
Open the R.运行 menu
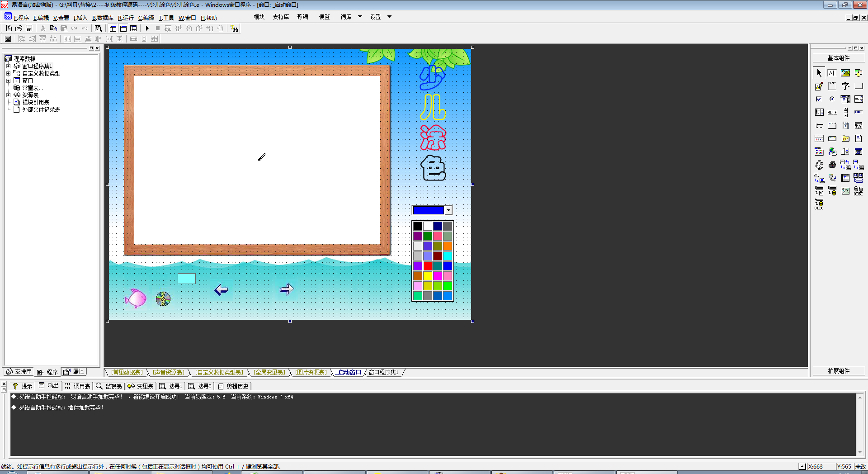tap(126, 18)
